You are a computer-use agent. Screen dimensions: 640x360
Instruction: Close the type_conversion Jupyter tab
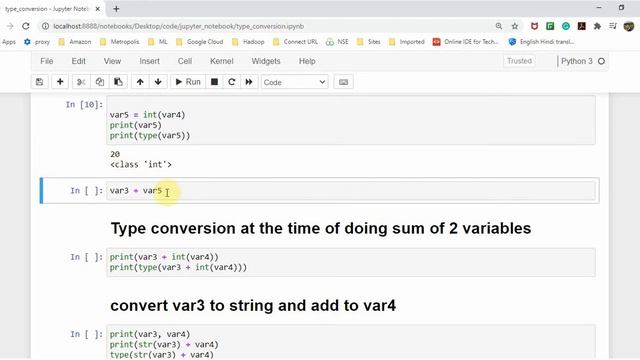(98, 9)
